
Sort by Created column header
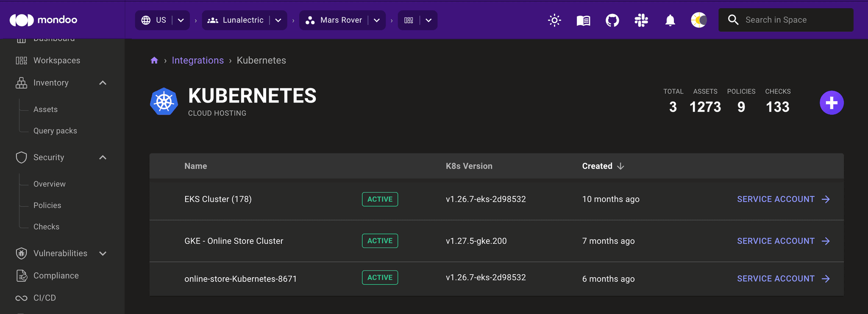click(597, 166)
